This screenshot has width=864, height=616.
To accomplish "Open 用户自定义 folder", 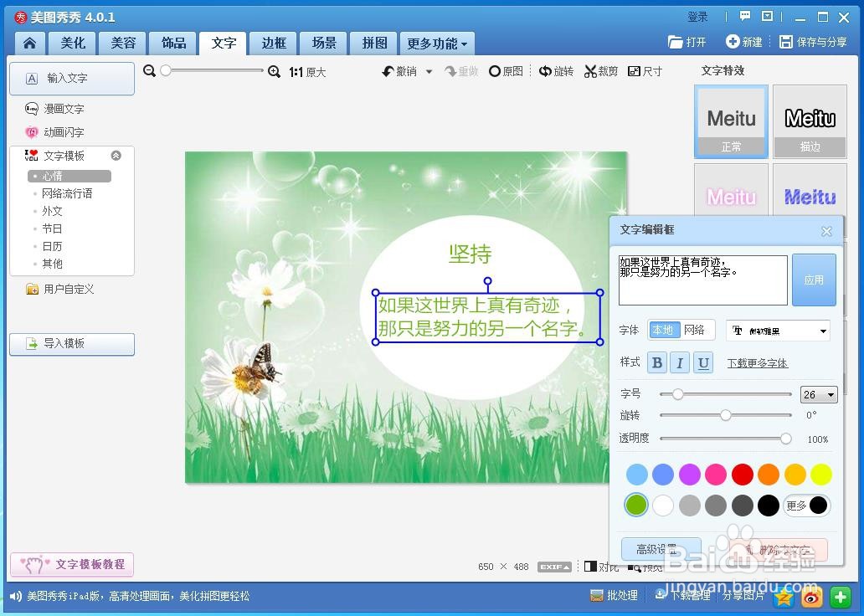I will pos(60,290).
